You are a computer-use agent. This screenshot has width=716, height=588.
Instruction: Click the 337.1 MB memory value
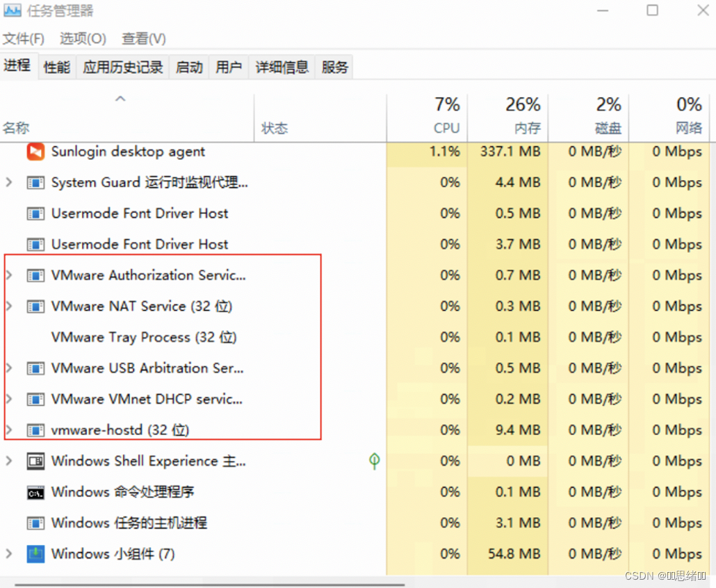tap(510, 152)
